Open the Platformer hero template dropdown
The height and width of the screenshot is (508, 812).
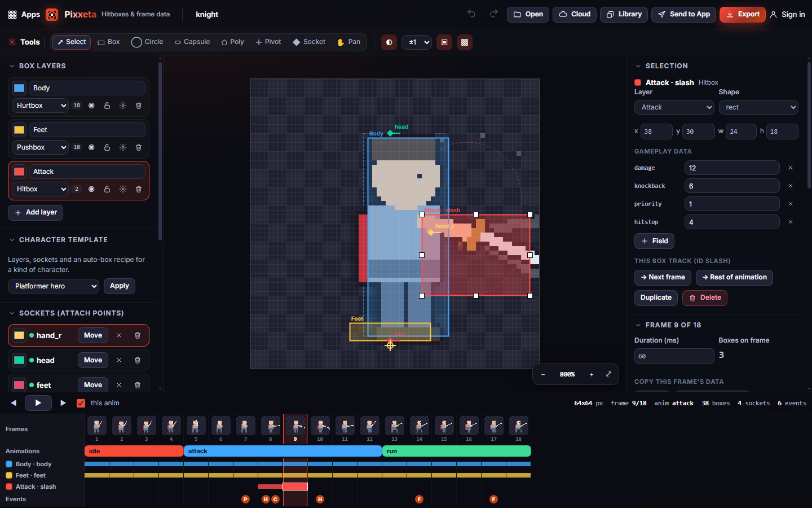(x=54, y=286)
